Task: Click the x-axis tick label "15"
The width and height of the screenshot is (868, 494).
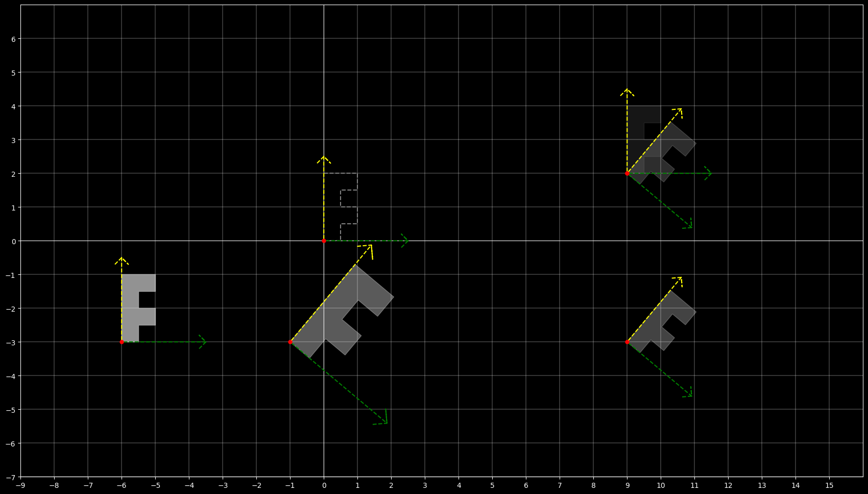Action: point(829,485)
